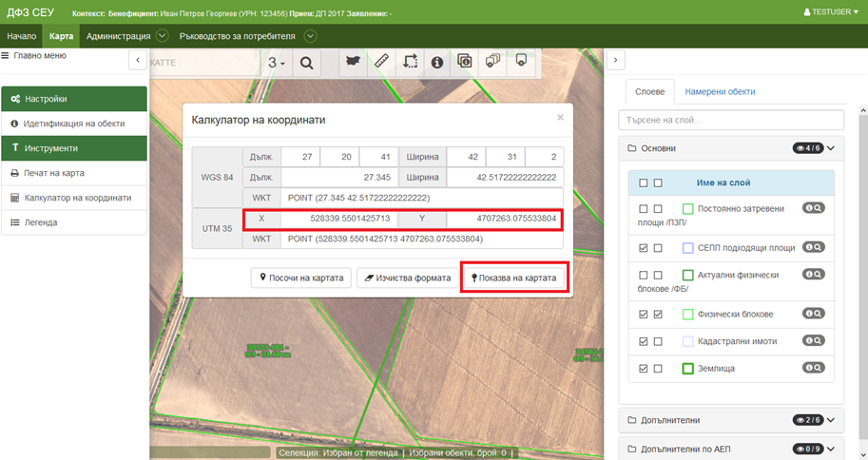Image resolution: width=868 pixels, height=460 pixels.
Task: Click the Показва на картата button
Action: tap(514, 278)
